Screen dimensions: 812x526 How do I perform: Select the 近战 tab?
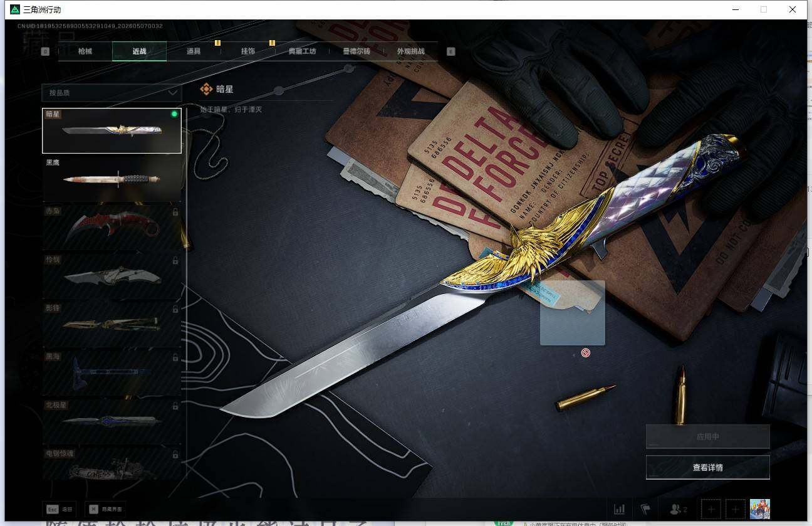point(139,51)
